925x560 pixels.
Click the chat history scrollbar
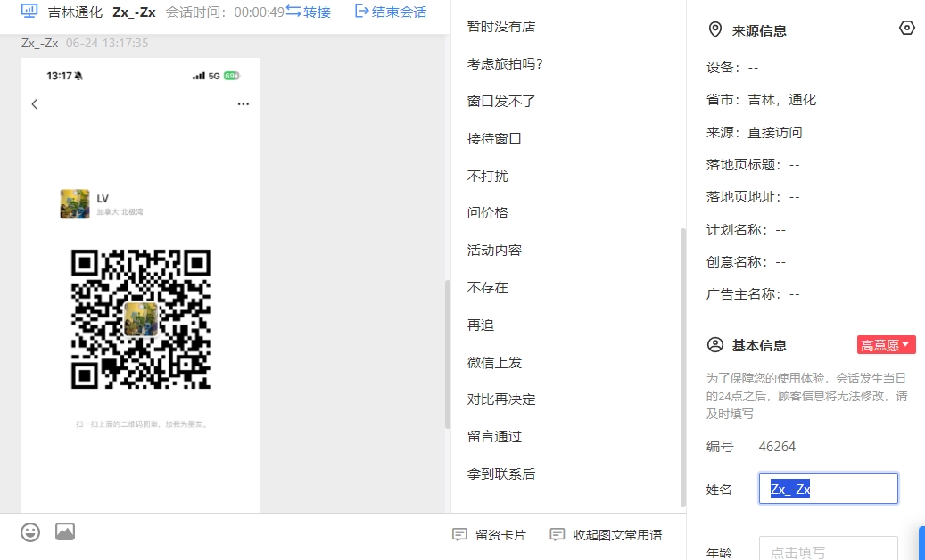[x=448, y=354]
